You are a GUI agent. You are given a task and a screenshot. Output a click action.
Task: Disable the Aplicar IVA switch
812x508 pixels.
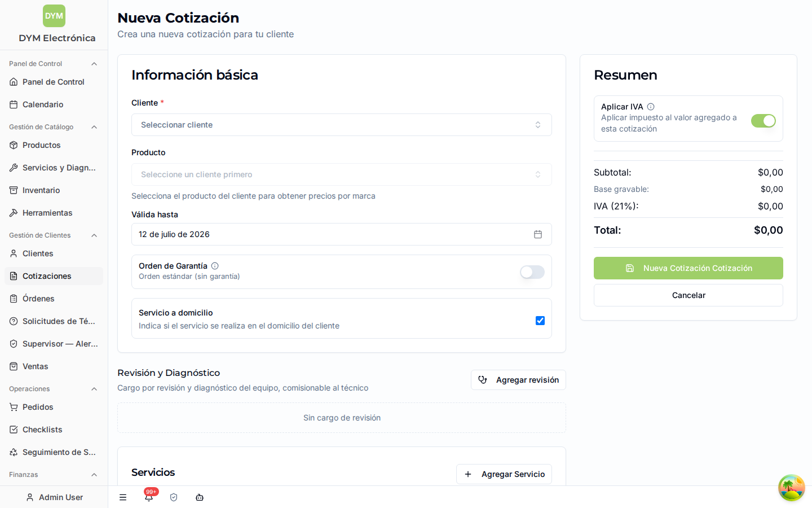point(764,121)
